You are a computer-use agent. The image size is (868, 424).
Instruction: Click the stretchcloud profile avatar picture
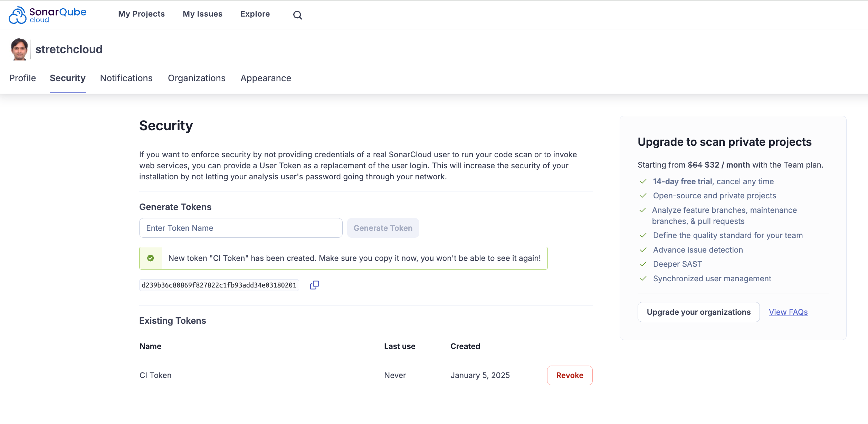19,49
